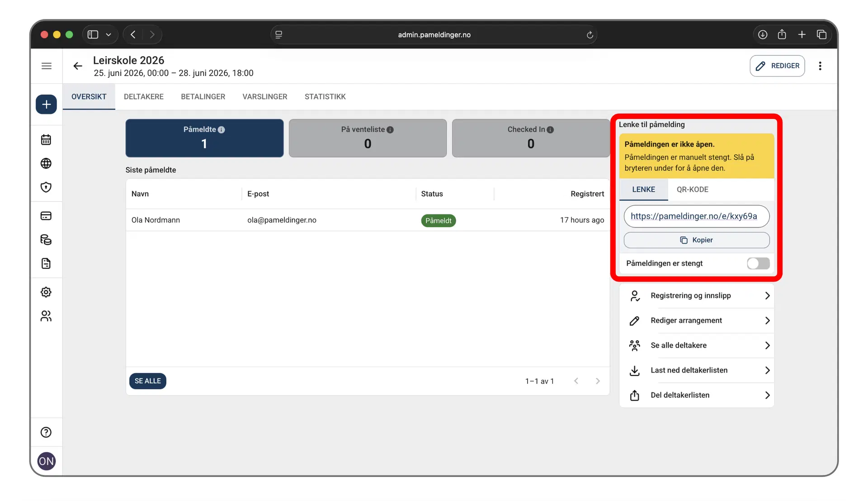Open the calendar icon in sidebar

point(46,140)
